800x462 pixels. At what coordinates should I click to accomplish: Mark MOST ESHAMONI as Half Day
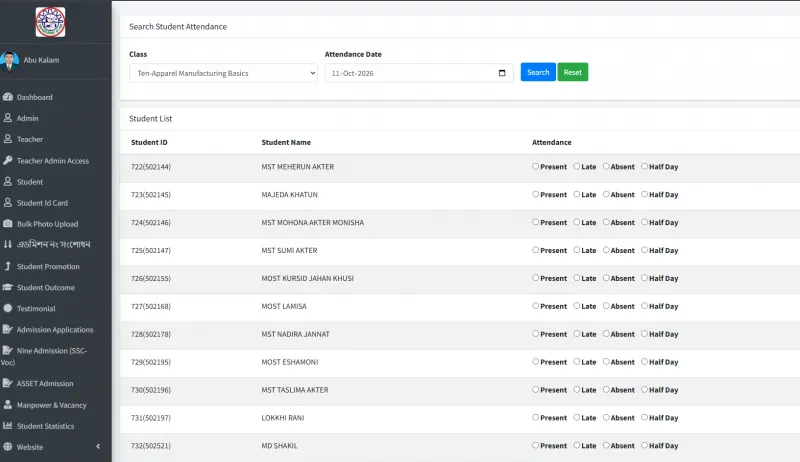[644, 362]
